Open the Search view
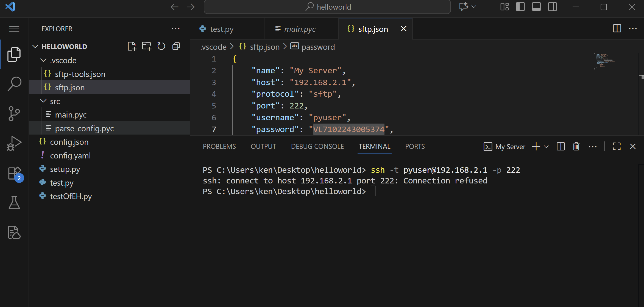644x307 pixels. [x=14, y=84]
